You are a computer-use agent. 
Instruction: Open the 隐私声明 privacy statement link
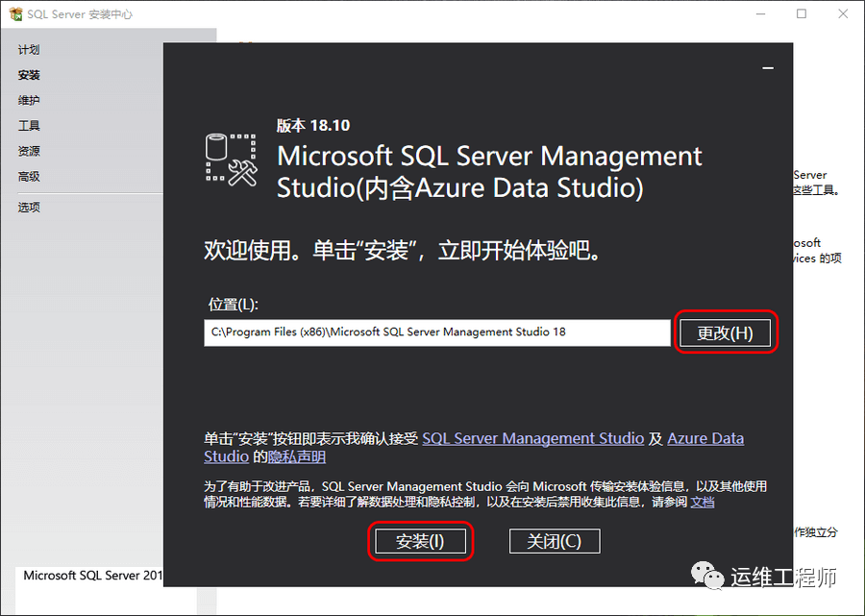click(297, 456)
